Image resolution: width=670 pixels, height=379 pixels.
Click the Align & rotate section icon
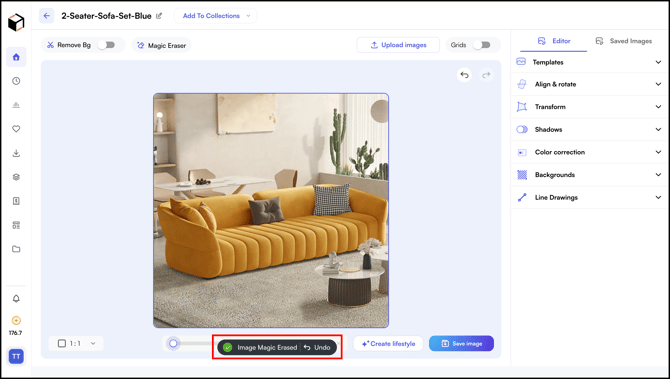coord(522,84)
